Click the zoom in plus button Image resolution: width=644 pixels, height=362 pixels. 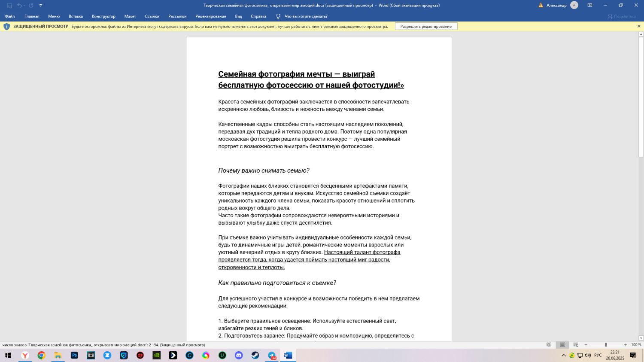click(625, 345)
